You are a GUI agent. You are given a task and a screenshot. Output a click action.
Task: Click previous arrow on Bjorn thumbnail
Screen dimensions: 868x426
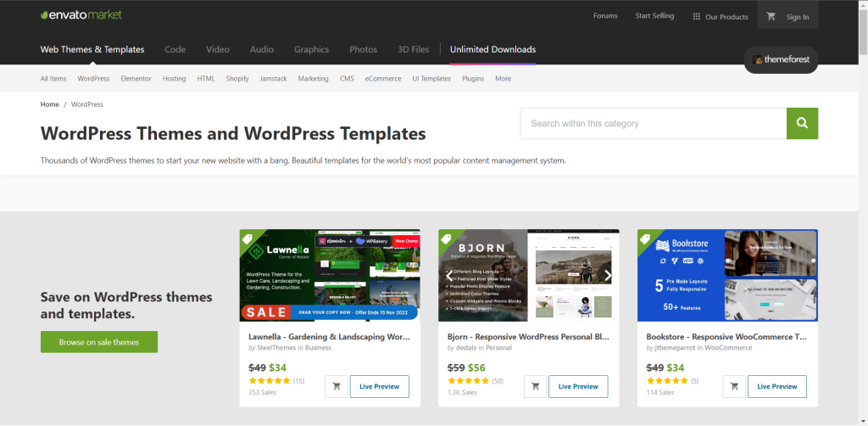(450, 276)
